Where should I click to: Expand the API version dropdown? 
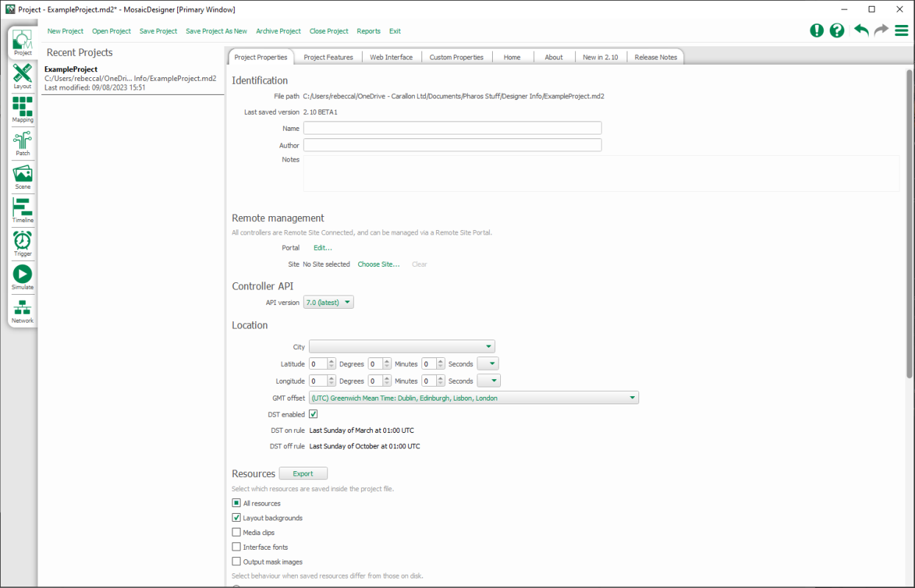pyautogui.click(x=329, y=302)
